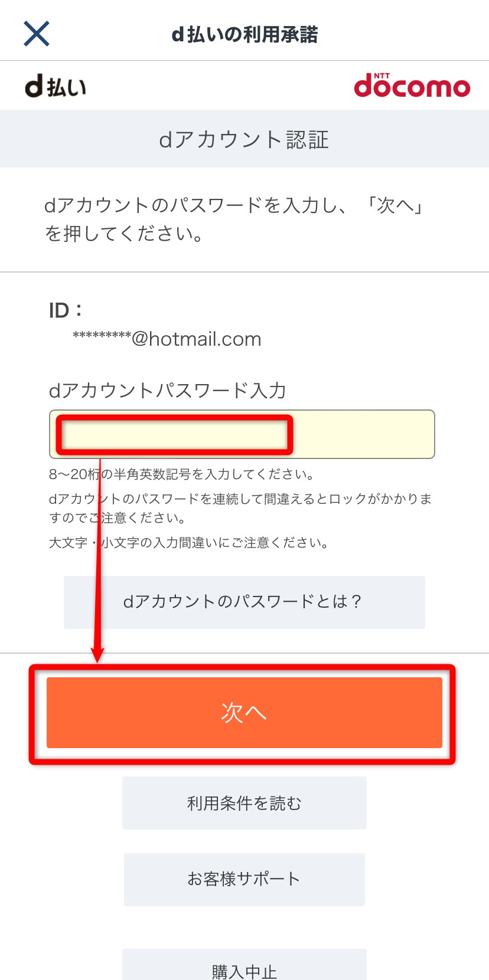
Task: Tap the account lock warning text
Action: (x=240, y=509)
